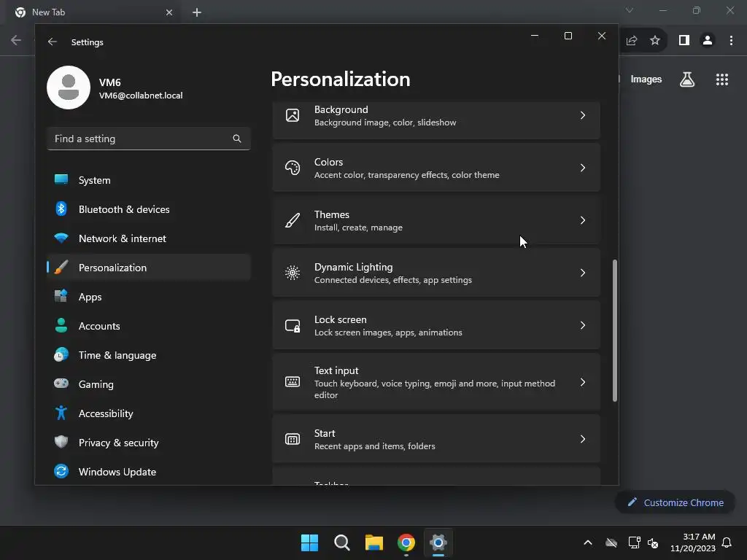Open Bluetooth & devices category
Screen dimensions: 747x560
pos(149,209)
